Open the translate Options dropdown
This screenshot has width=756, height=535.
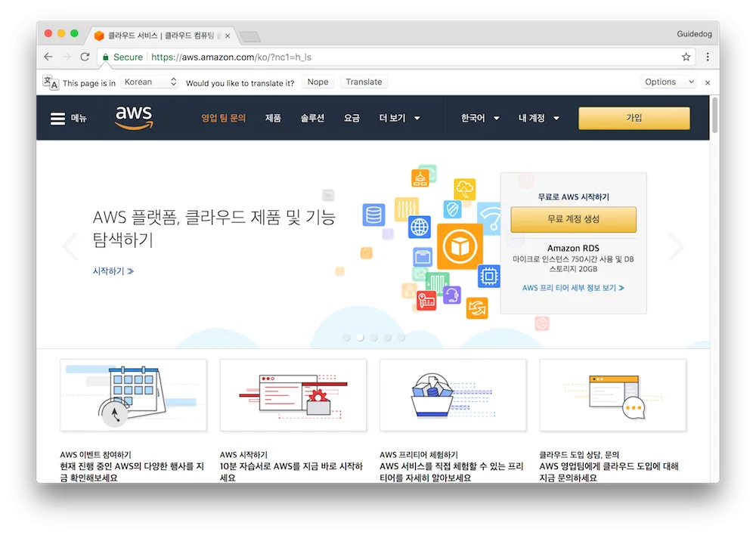click(x=668, y=82)
